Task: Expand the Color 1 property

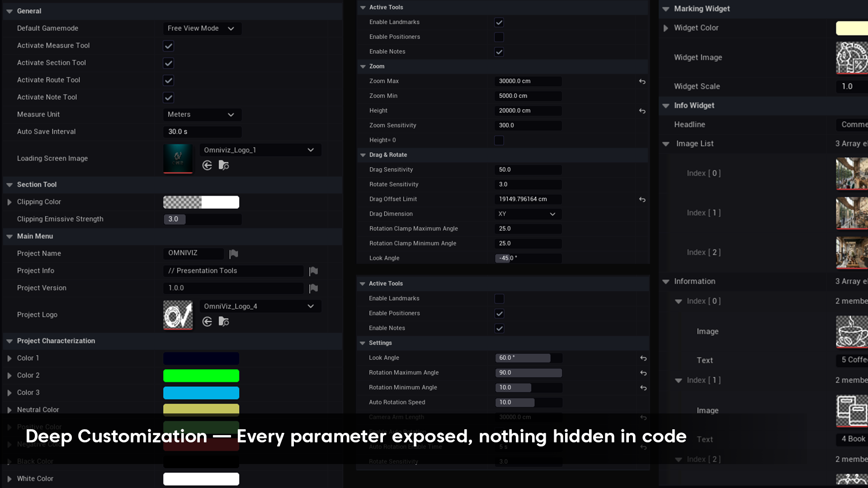Action: click(9, 358)
